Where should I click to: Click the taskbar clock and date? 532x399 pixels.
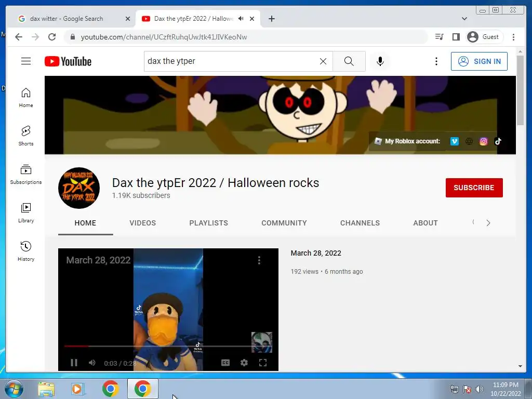(506, 389)
